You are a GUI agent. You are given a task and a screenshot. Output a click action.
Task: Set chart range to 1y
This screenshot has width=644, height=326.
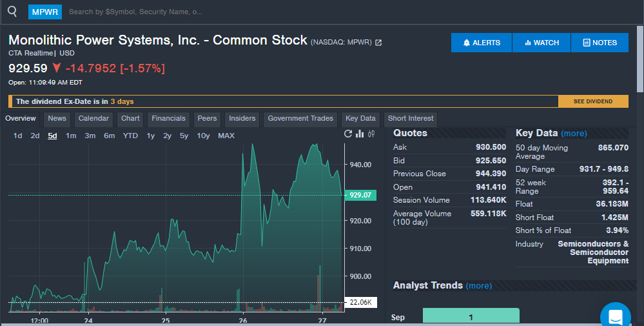[x=151, y=136]
